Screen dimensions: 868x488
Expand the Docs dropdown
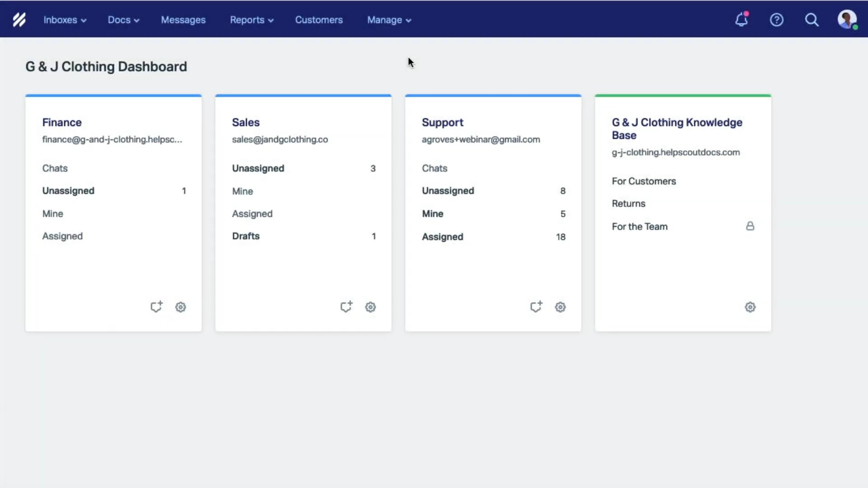click(x=123, y=20)
